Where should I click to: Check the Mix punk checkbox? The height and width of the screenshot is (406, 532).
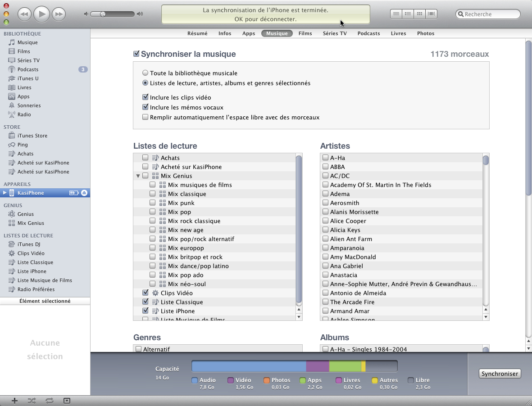152,203
